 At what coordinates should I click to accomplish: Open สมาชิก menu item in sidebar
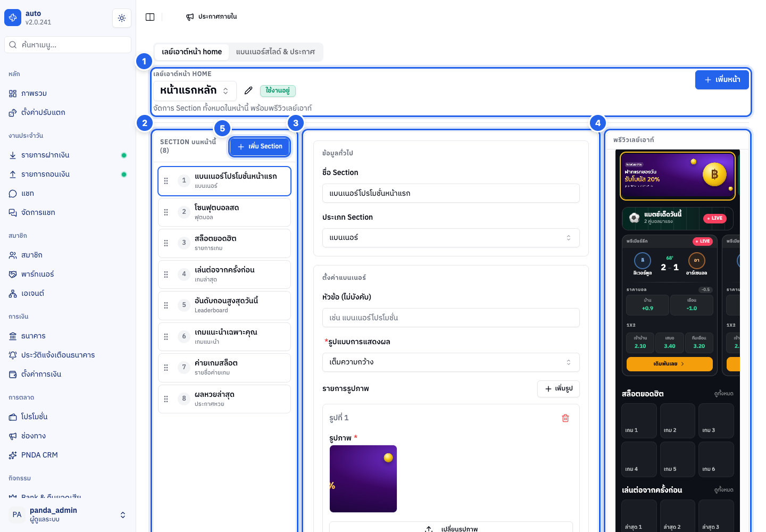[x=68, y=255]
